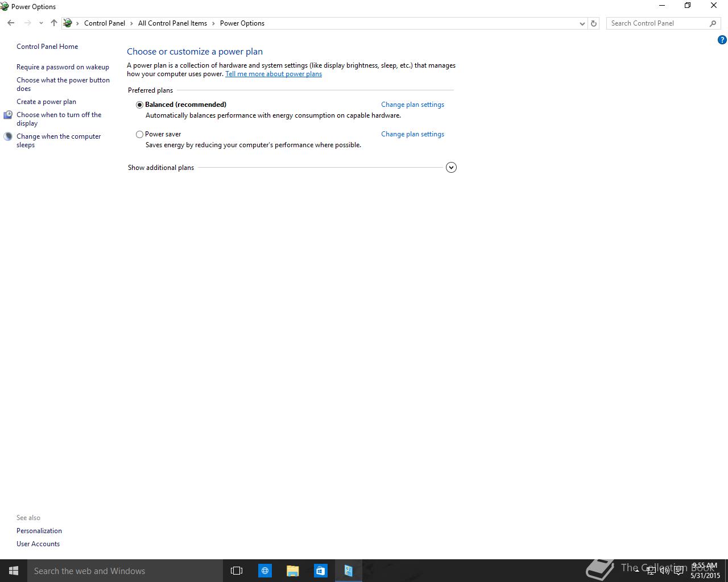This screenshot has width=728, height=582.
Task: Minimize the Power Options window
Action: point(661,6)
